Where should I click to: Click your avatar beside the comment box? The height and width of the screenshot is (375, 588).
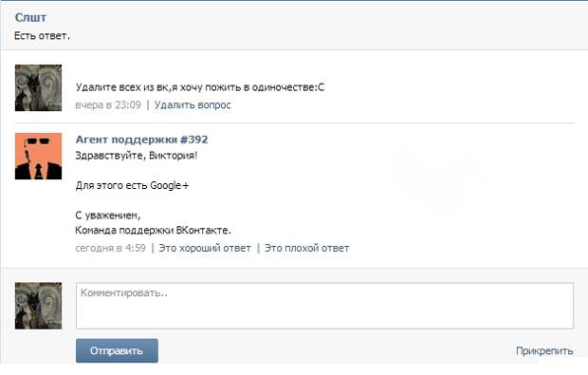(38, 306)
